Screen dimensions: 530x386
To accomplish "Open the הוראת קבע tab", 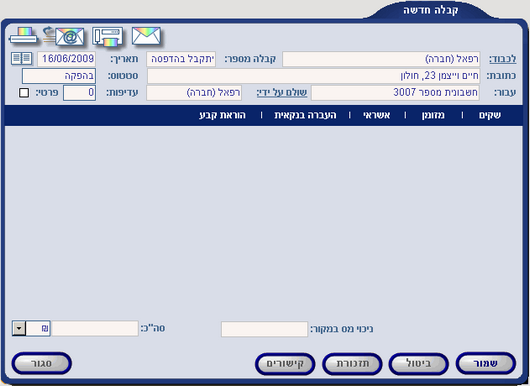I will pos(222,115).
